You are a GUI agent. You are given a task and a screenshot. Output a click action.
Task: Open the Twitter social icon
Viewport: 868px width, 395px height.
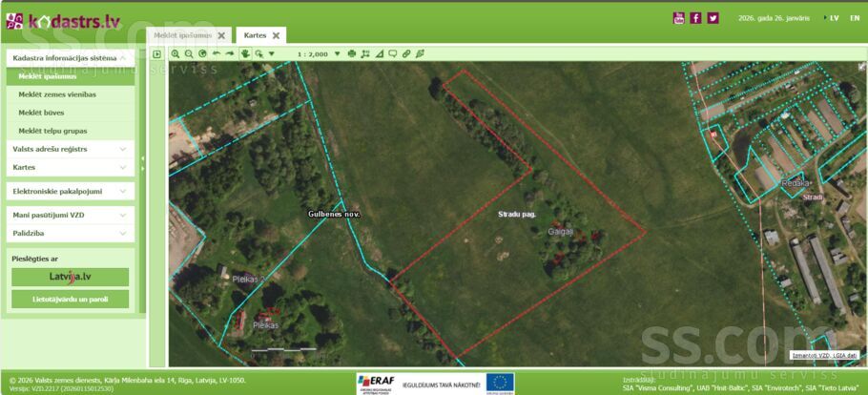[x=713, y=18]
